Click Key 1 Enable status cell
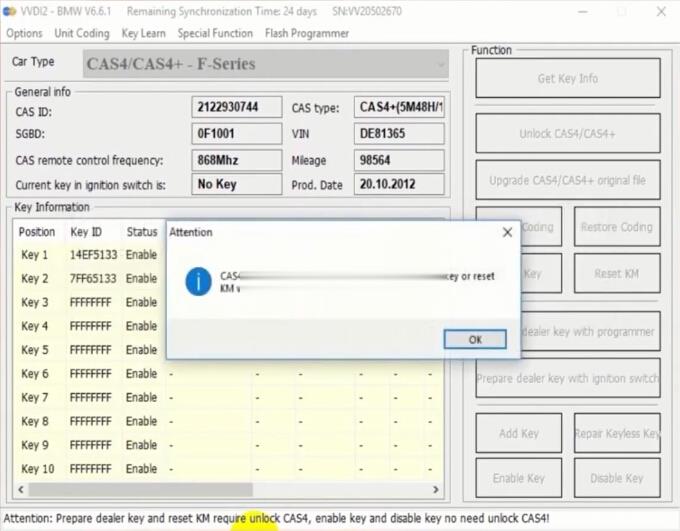Viewport: 680px width, 531px height. pos(141,255)
